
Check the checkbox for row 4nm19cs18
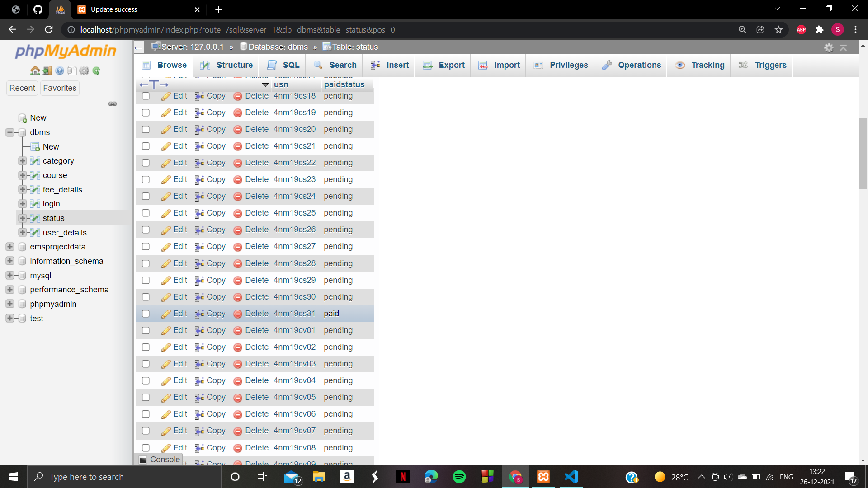(146, 96)
